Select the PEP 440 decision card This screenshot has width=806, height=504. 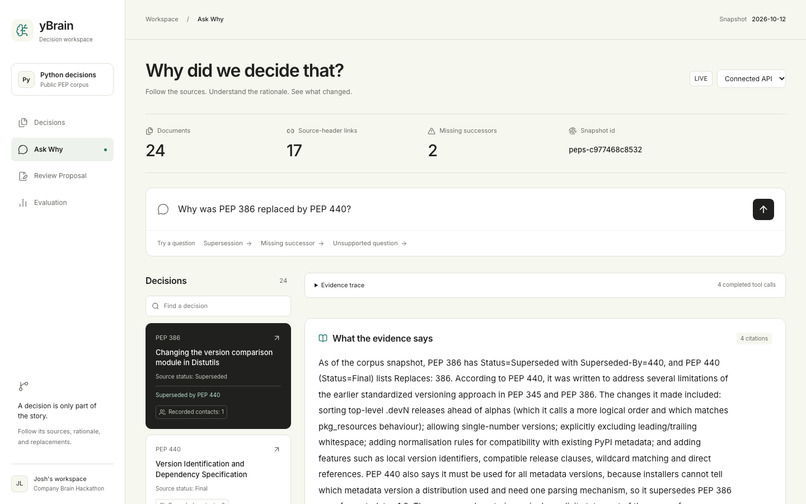coord(218,470)
